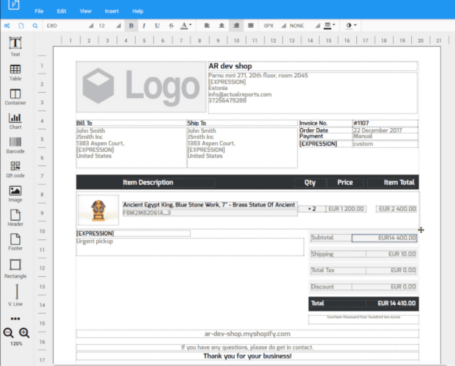Select the Logo placeholder image

(141, 87)
